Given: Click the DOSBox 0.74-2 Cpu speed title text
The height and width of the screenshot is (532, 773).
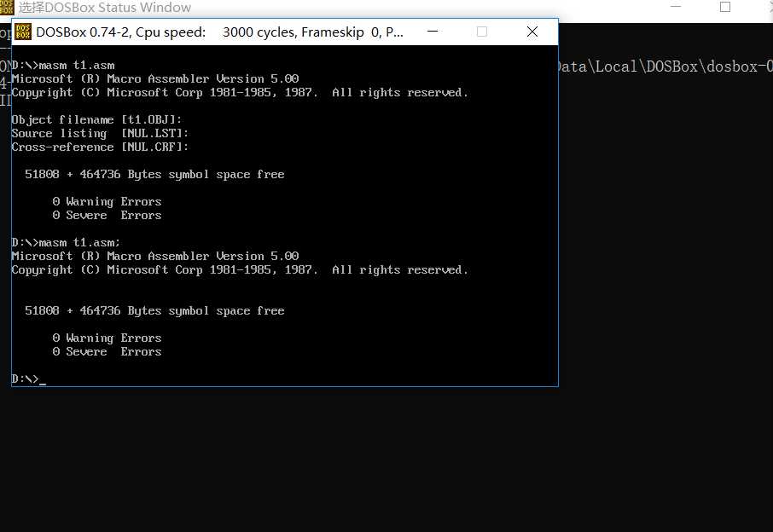Looking at the screenshot, I should pyautogui.click(x=219, y=32).
